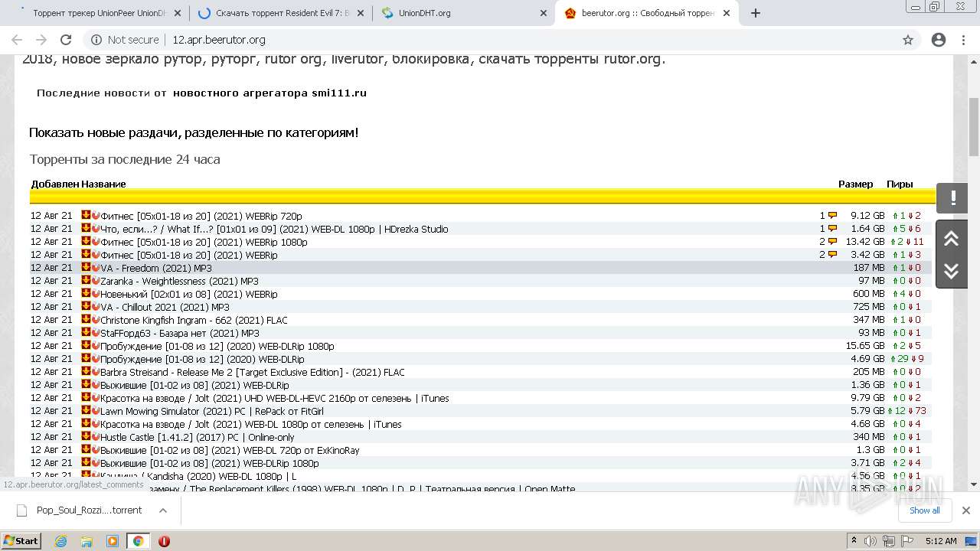Open volume control in system tray
980x551 pixels.
(x=871, y=541)
